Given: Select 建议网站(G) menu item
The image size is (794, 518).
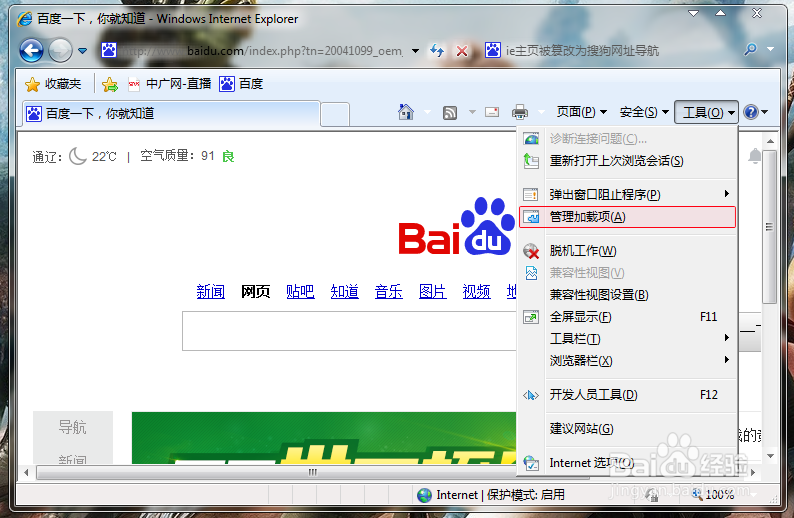Looking at the screenshot, I should (x=627, y=429).
